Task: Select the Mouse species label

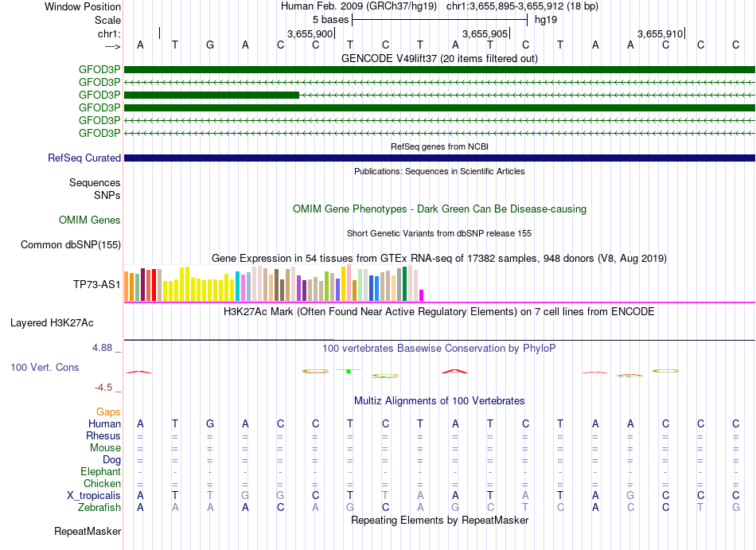Action: pos(105,448)
